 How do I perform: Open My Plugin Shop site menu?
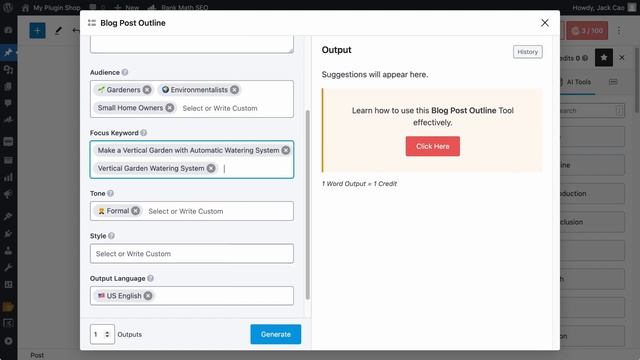pyautogui.click(x=51, y=7)
